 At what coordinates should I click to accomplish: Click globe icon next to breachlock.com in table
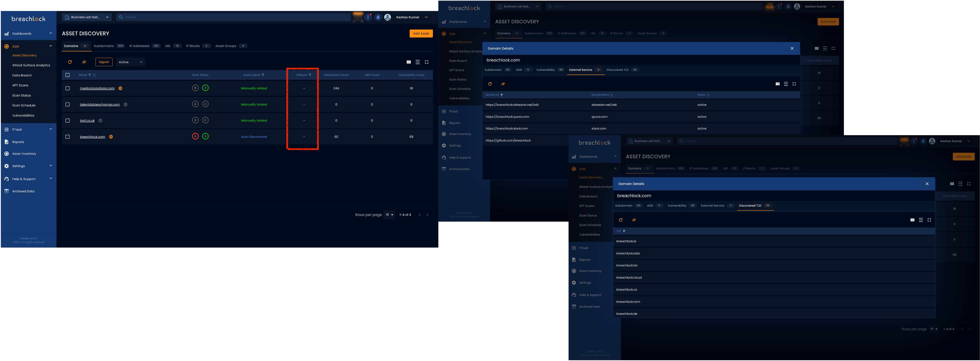[111, 137]
